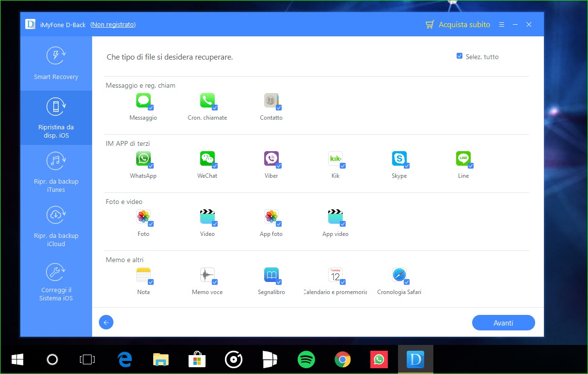Open Ripr. da backup iTunes tab

point(56,172)
